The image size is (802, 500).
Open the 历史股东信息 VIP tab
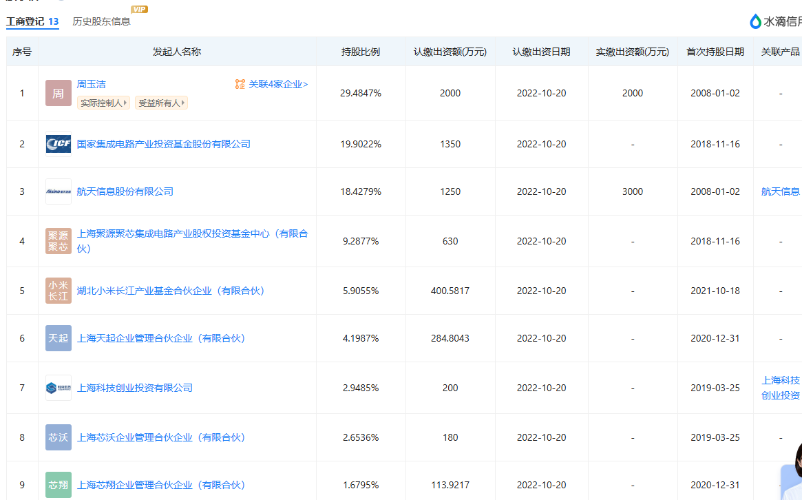pyautogui.click(x=101, y=21)
